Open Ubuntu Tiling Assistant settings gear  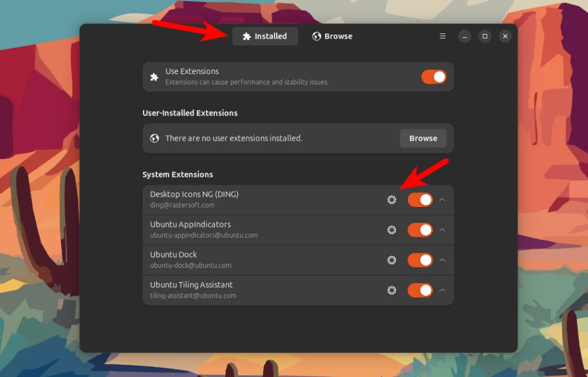click(392, 290)
